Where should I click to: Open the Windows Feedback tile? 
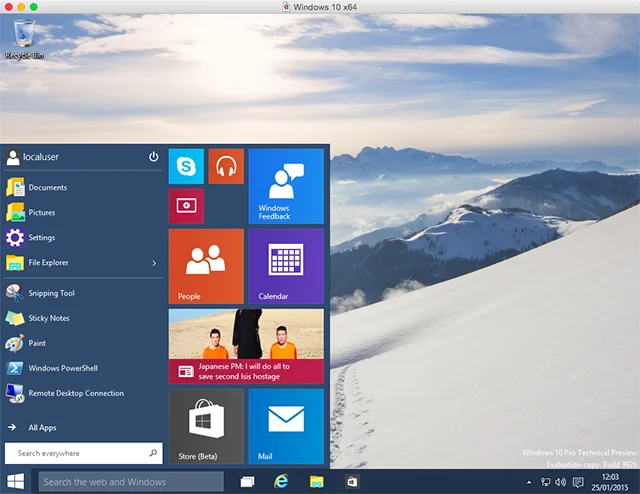point(286,186)
